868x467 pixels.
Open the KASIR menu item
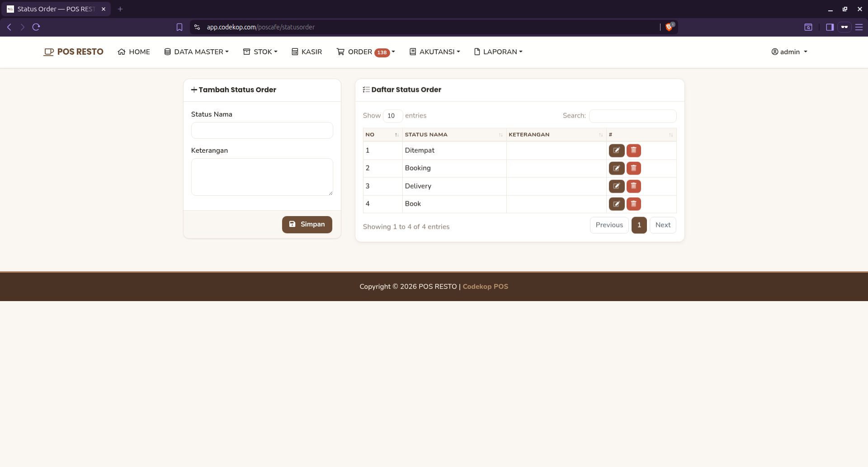tap(307, 52)
